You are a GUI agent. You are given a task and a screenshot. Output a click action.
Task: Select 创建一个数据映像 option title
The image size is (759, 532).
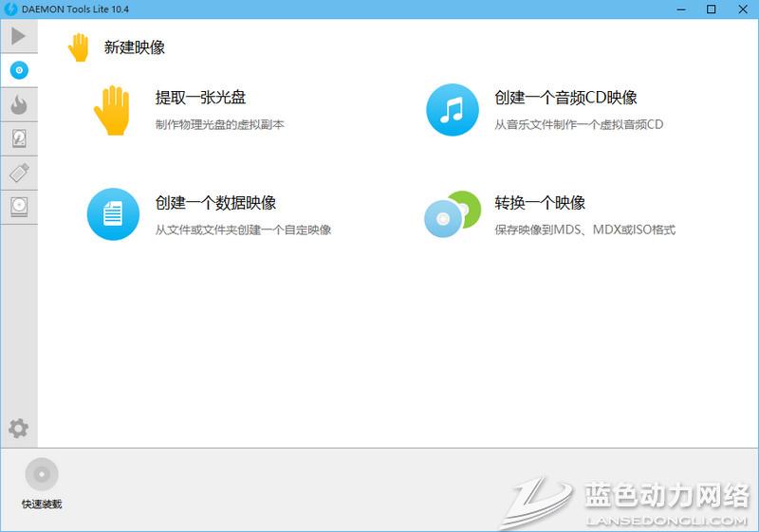pos(216,203)
